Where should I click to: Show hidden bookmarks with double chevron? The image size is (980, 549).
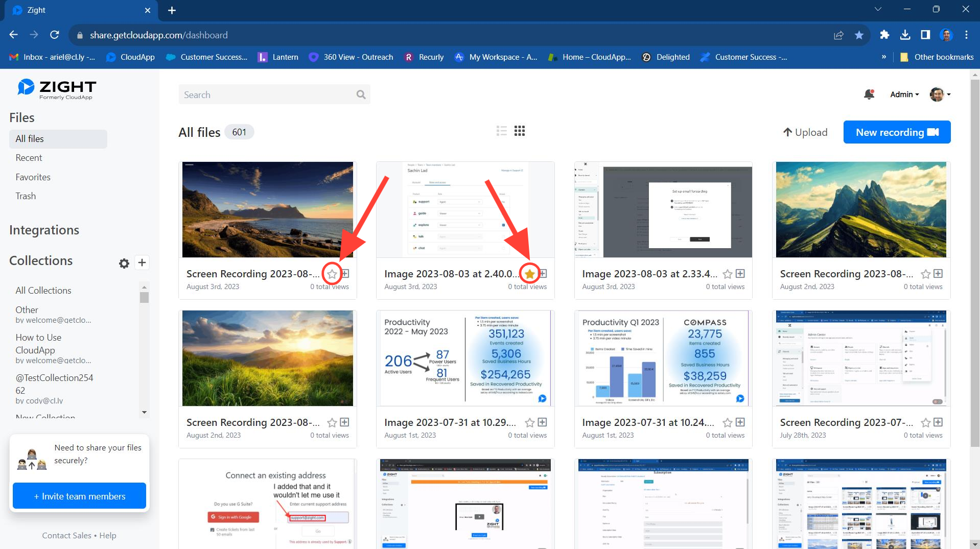coord(884,57)
